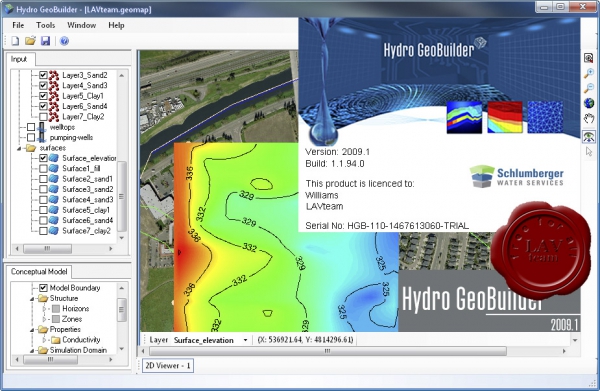The image size is (600, 391).
Task: Check the pumping-wells checkbox
Action: [x=31, y=137]
